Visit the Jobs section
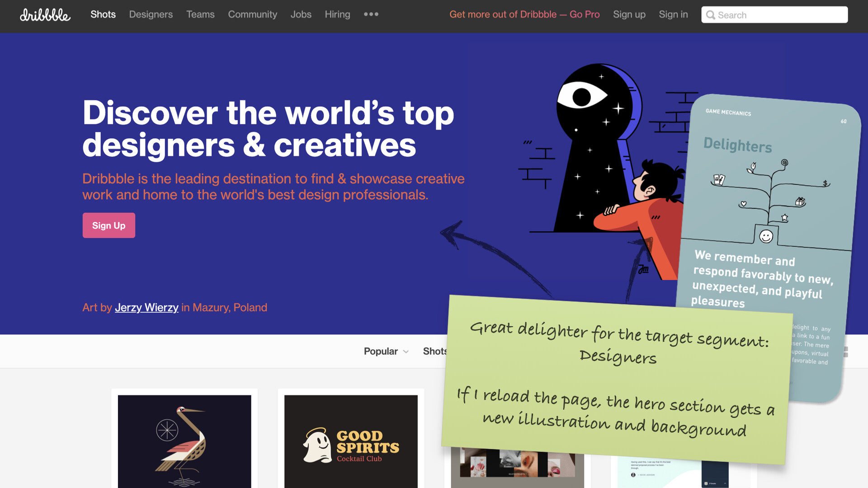Viewport: 868px width, 488px height. tap(301, 14)
